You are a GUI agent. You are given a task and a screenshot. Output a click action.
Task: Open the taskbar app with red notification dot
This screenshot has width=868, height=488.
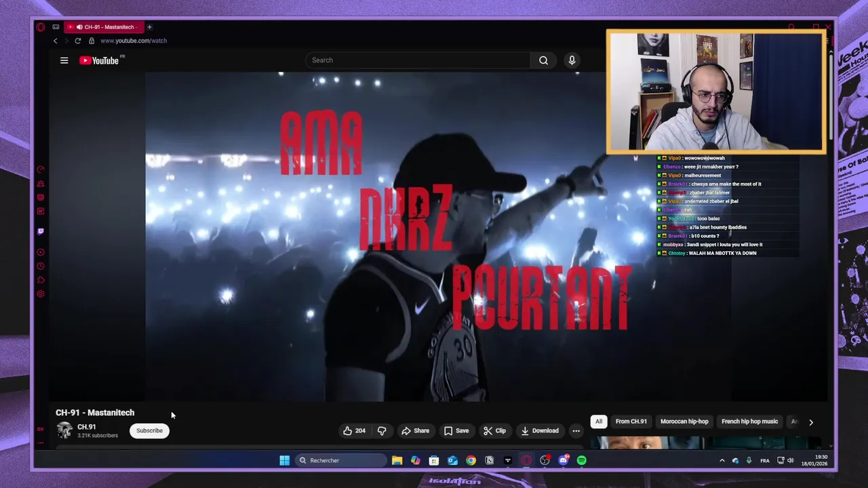(x=545, y=460)
